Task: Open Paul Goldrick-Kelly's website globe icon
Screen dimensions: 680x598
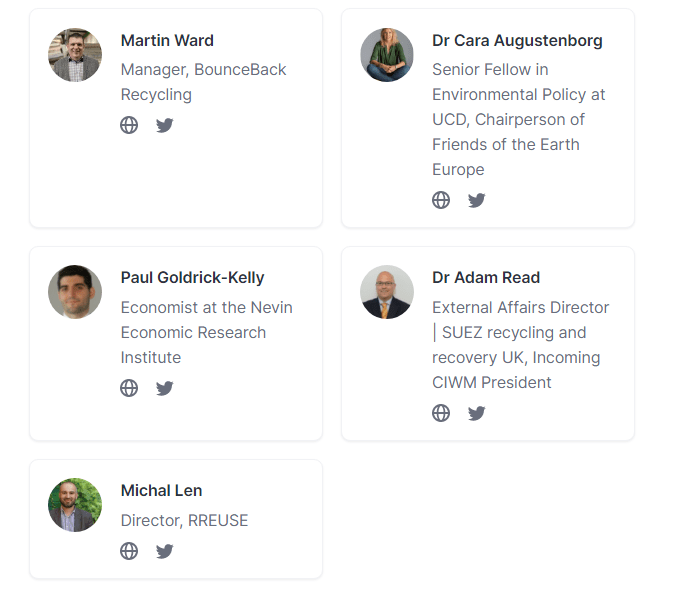Action: 129,388
